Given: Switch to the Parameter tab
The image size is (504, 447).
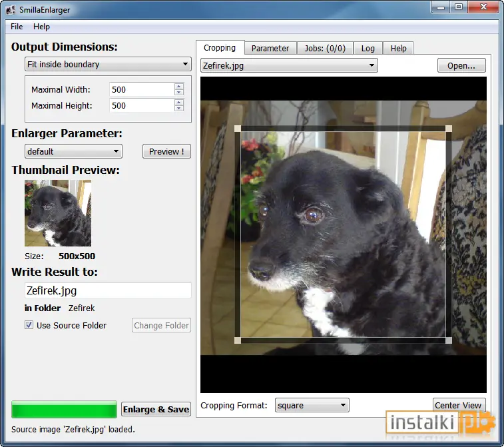Looking at the screenshot, I should (x=270, y=48).
